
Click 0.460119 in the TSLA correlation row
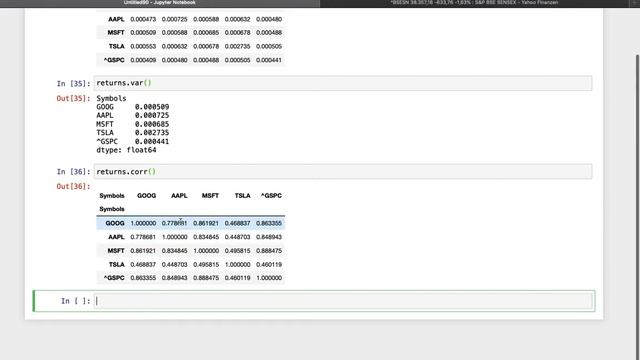click(269, 264)
